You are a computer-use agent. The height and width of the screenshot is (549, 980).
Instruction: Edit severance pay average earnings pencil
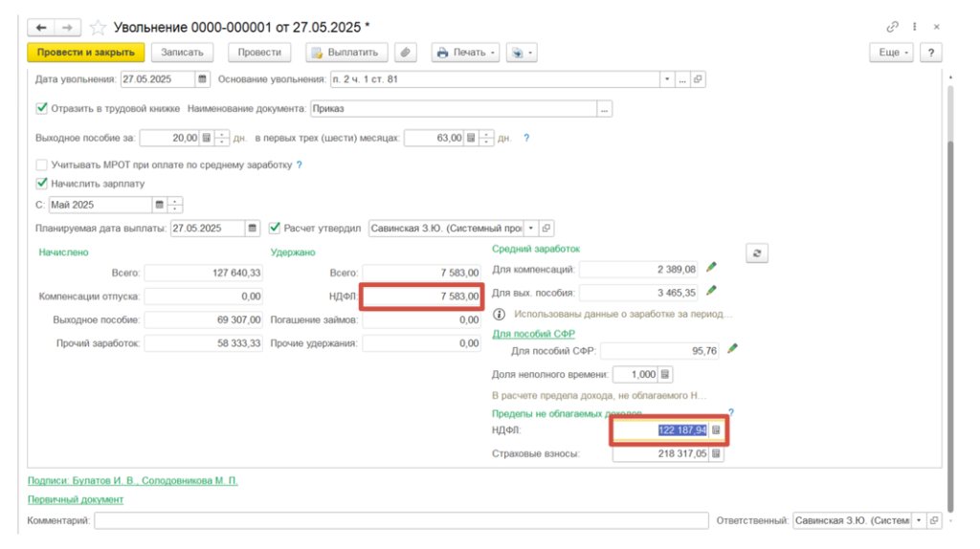tap(711, 291)
